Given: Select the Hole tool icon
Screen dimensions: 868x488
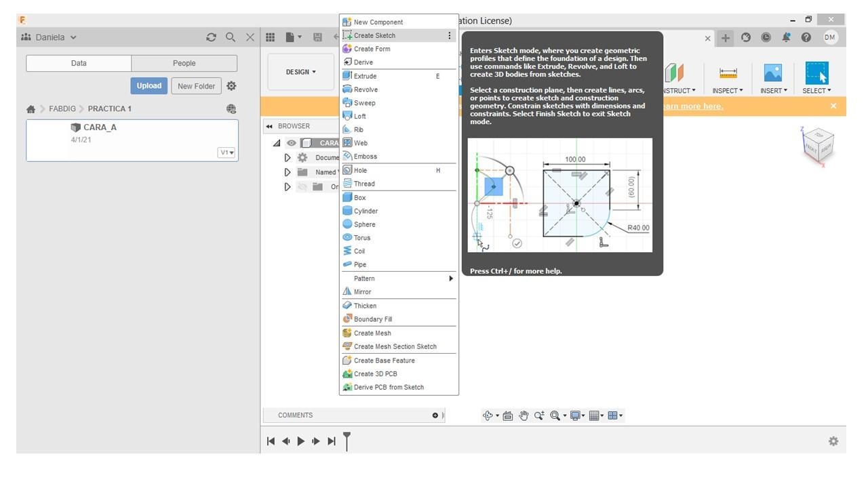Looking at the screenshot, I should (347, 170).
